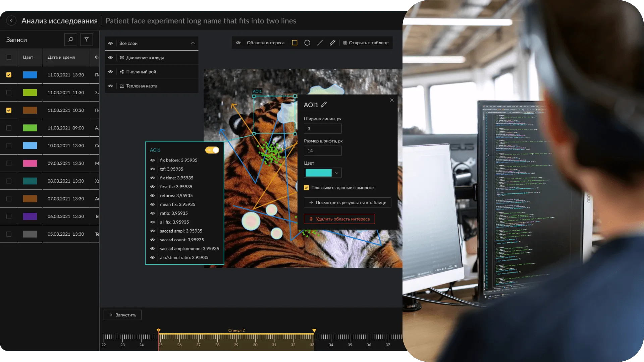Open the filter for Записи list

87,40
